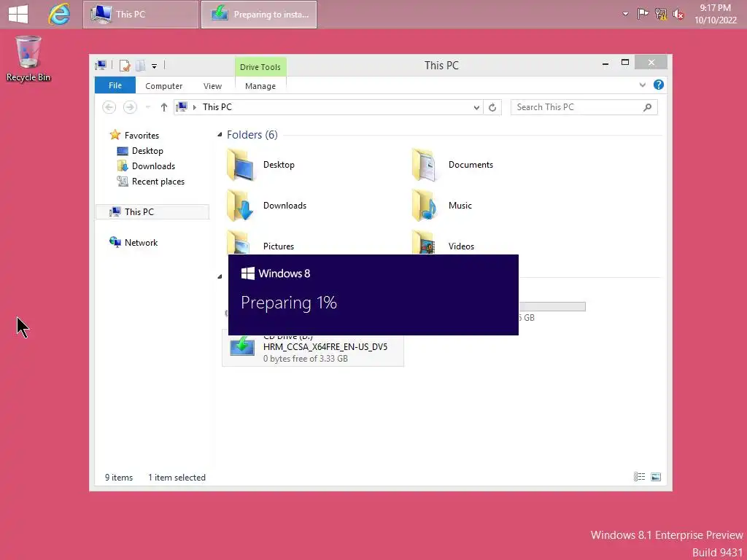Screen dimensions: 747x560
Task: Open Explorer Help question mark icon
Action: pyautogui.click(x=659, y=85)
